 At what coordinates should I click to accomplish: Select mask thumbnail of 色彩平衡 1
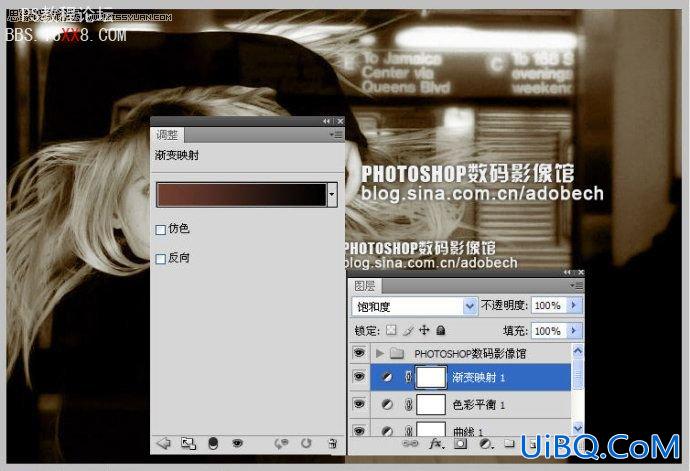point(431,404)
